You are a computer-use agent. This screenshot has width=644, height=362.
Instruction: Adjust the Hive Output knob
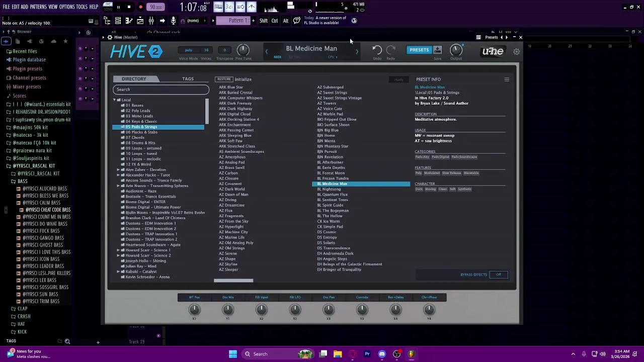point(456,50)
